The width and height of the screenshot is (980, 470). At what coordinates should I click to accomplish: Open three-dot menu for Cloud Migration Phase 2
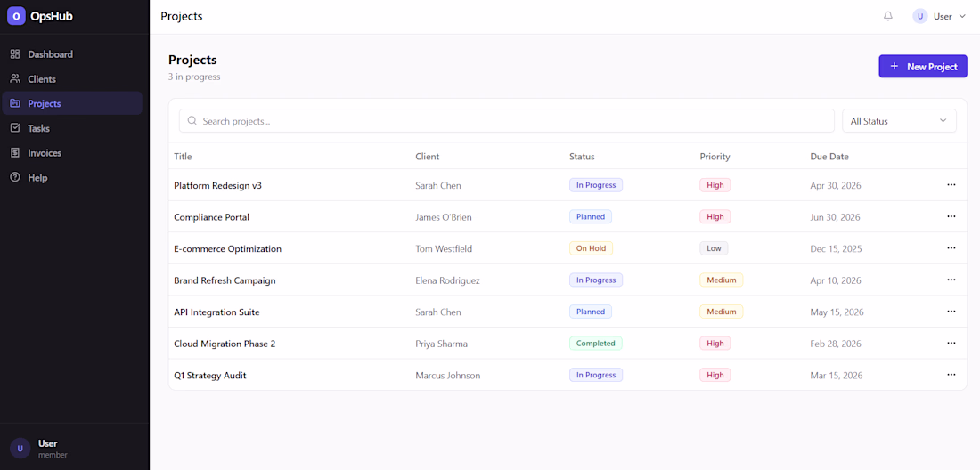point(951,344)
